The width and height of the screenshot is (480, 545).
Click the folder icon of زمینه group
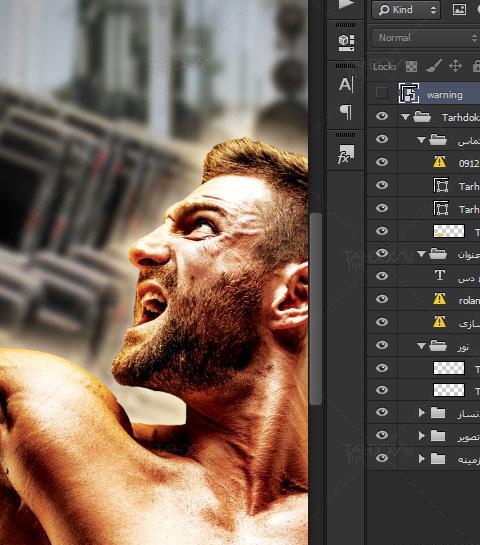(x=438, y=458)
